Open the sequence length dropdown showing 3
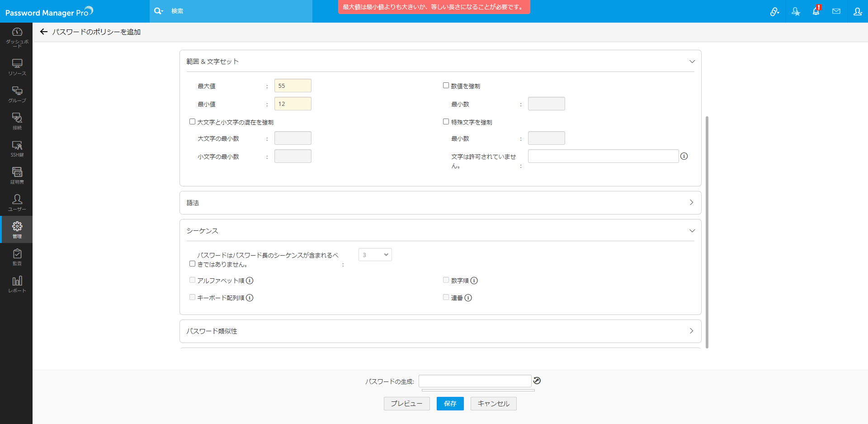 click(375, 255)
